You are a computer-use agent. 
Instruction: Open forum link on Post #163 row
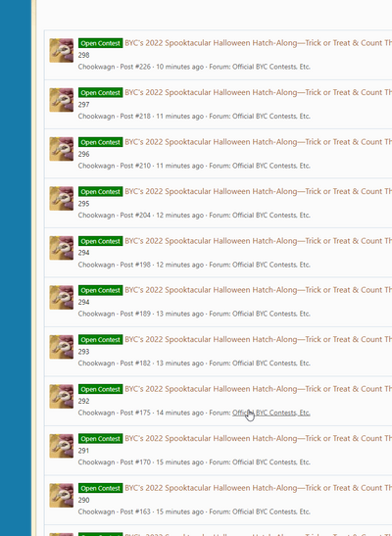point(271,512)
